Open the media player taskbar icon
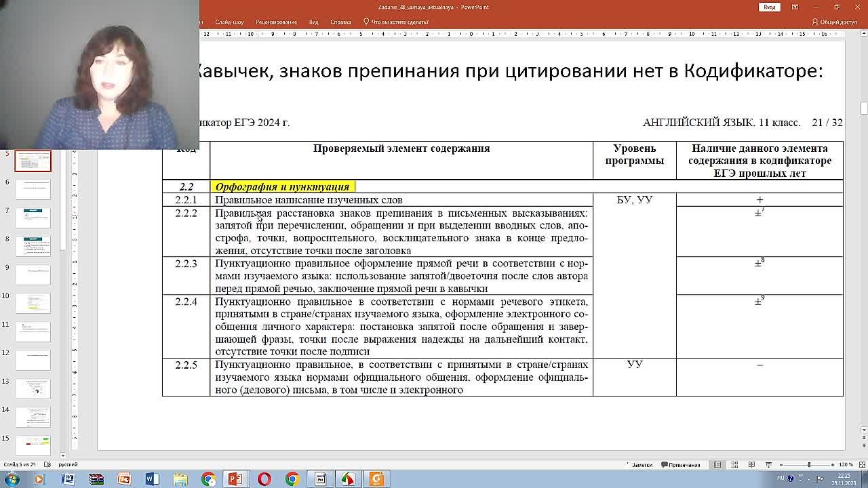 pyautogui.click(x=39, y=479)
